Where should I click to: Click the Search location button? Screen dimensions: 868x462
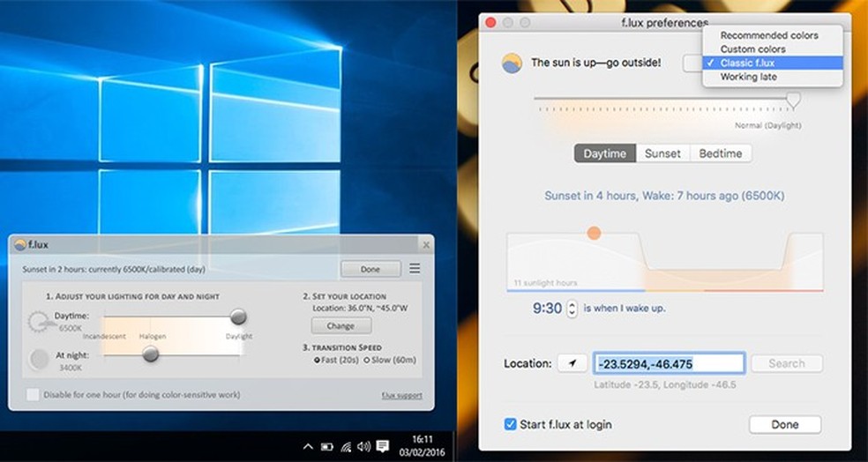[787, 363]
